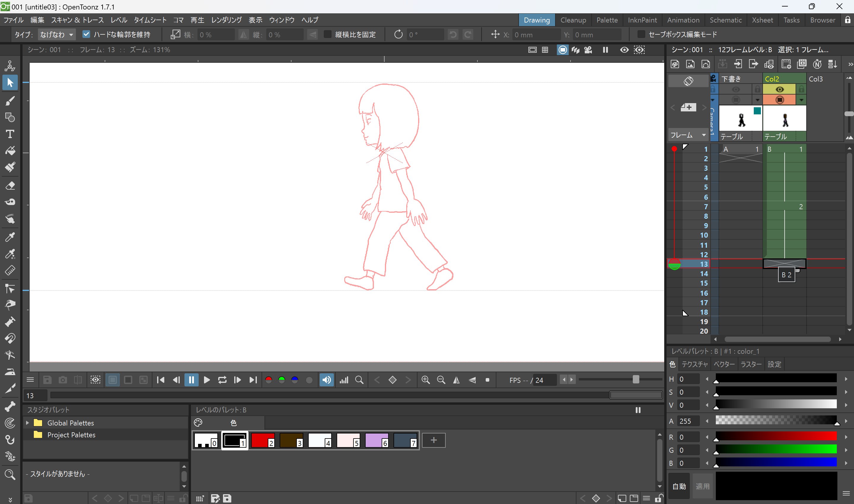
Task: Jump to first frame button
Action: [161, 380]
